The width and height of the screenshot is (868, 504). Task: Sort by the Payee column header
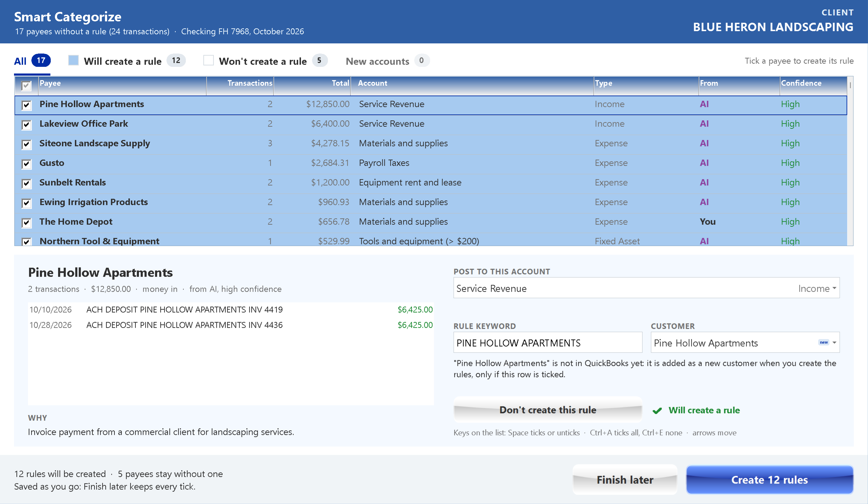point(122,85)
